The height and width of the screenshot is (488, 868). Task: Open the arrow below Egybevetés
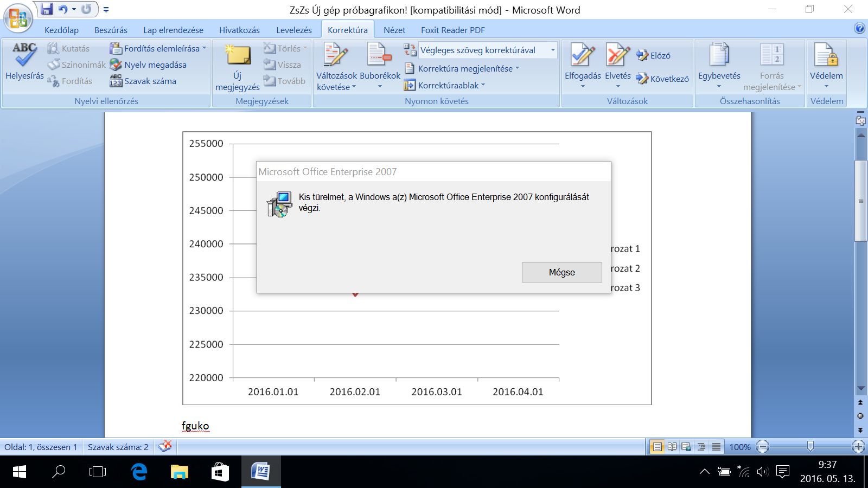click(x=719, y=86)
